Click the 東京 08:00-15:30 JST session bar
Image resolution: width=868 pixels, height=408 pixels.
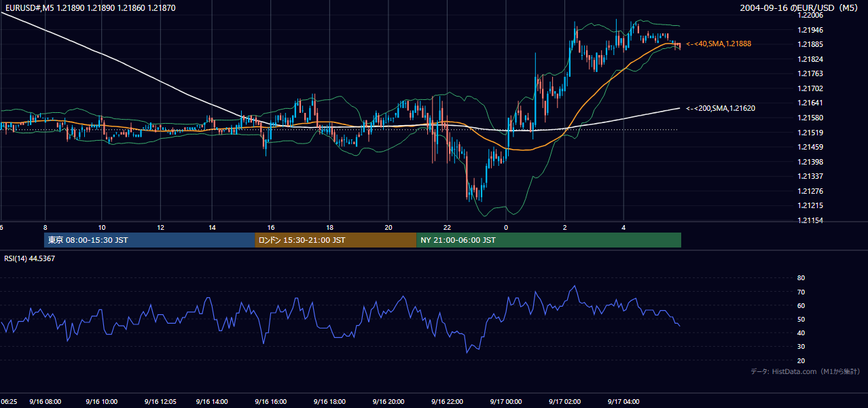point(149,240)
